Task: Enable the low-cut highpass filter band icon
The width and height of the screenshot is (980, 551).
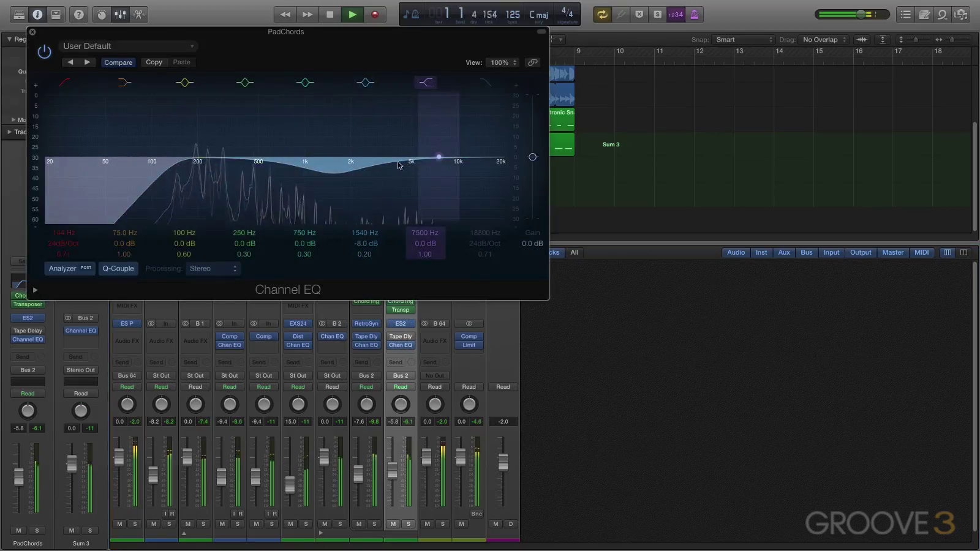Action: pyautogui.click(x=64, y=82)
